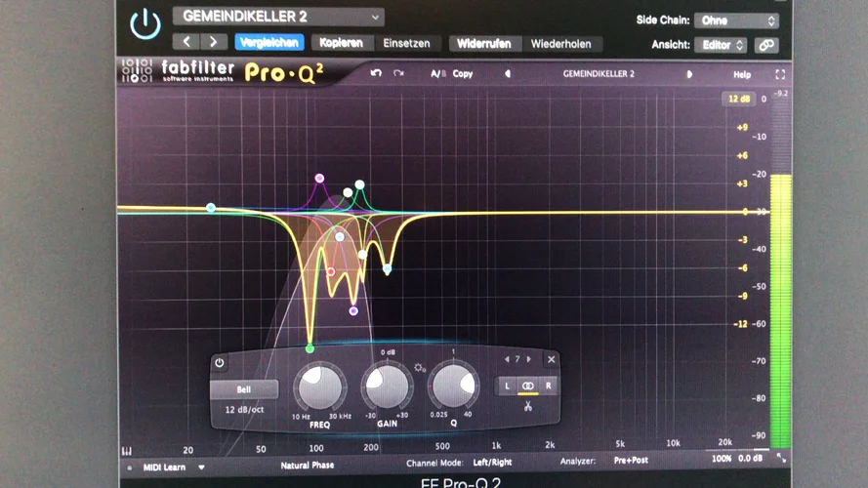The height and width of the screenshot is (488, 868).
Task: Toggle MIDI Learn
Action: pyautogui.click(x=164, y=468)
